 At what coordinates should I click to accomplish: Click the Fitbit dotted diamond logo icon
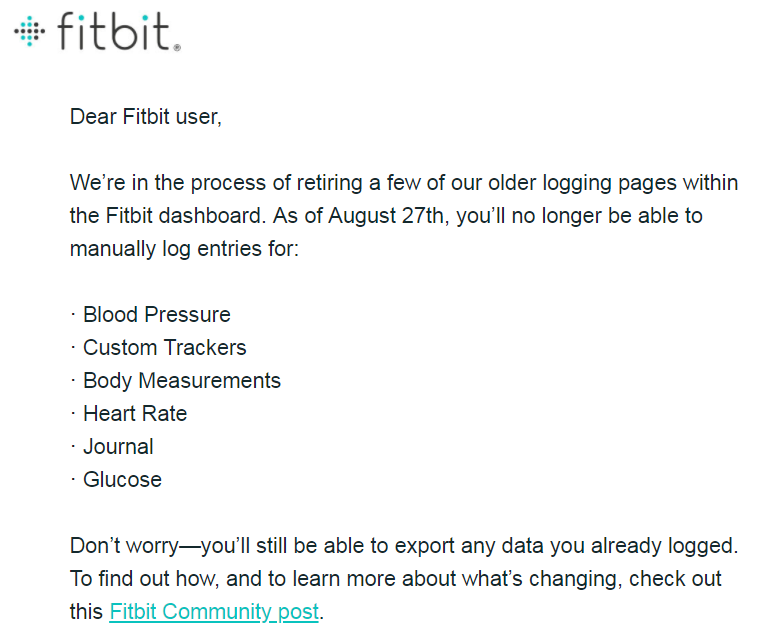pyautogui.click(x=30, y=31)
